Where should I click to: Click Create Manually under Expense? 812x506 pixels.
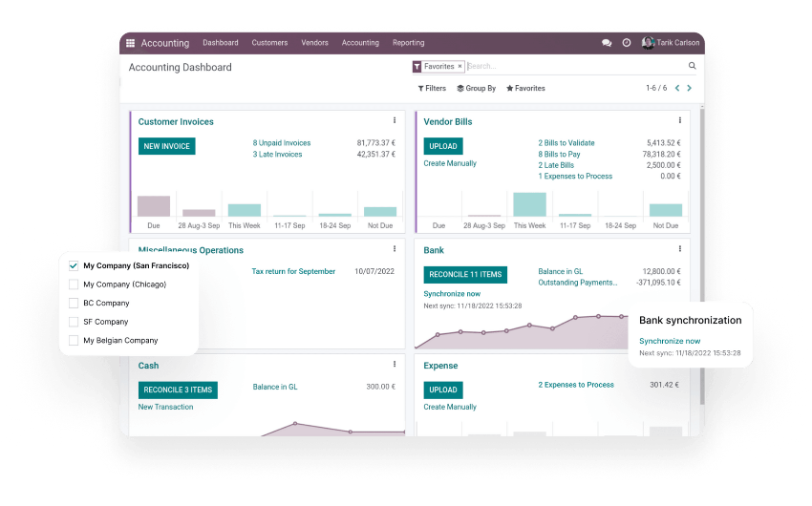click(x=450, y=407)
